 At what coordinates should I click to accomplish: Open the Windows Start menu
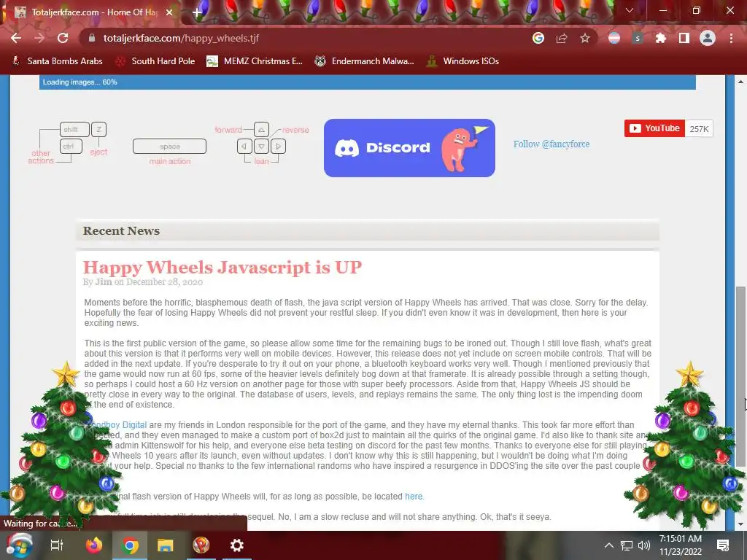19,545
